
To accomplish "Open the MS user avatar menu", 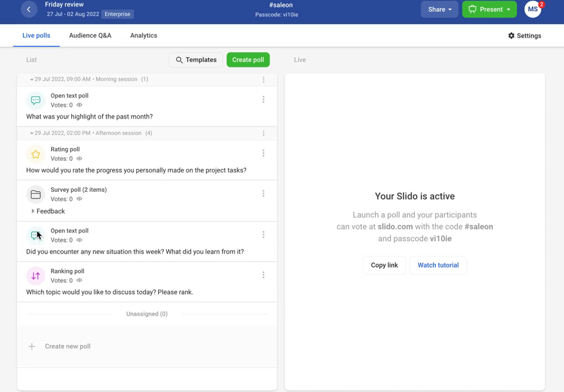I will point(533,9).
